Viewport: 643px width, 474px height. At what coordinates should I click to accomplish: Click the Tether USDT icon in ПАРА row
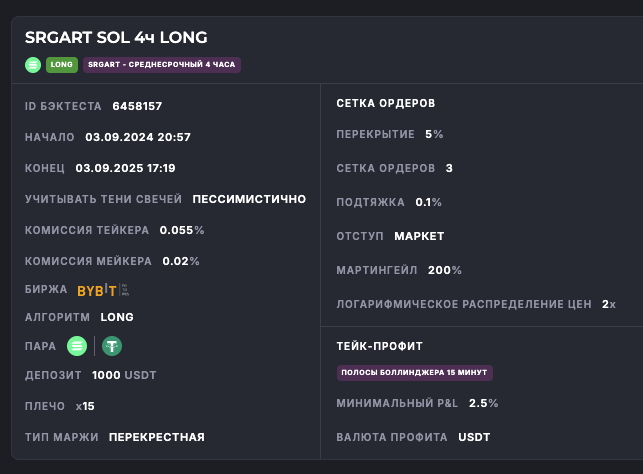pyautogui.click(x=111, y=346)
